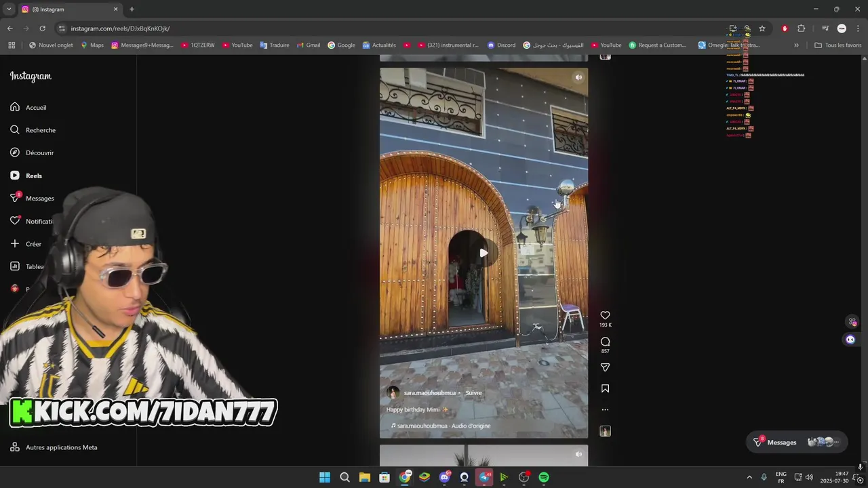Screen dimensions: 868x488
Task: Open Discord from taskbar
Action: 444,477
